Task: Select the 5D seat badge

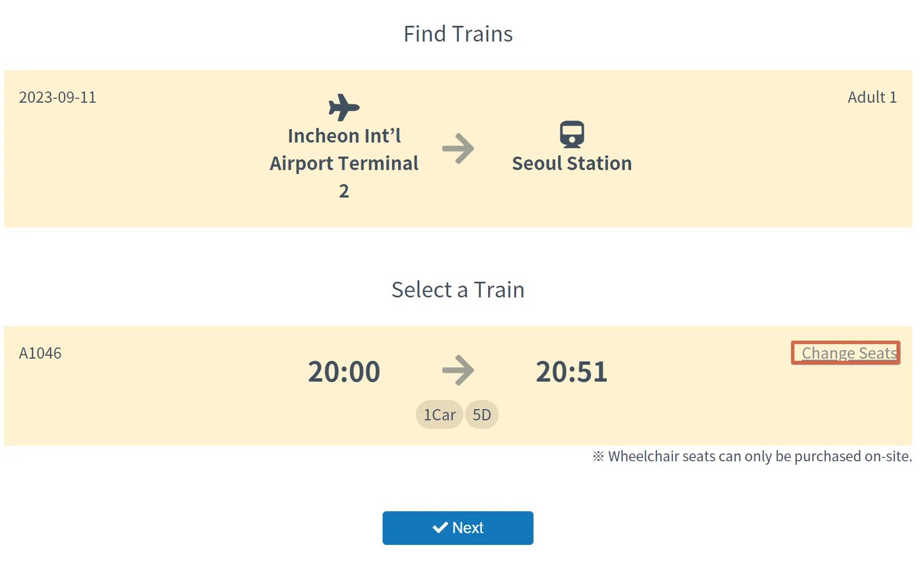Action: point(481,415)
